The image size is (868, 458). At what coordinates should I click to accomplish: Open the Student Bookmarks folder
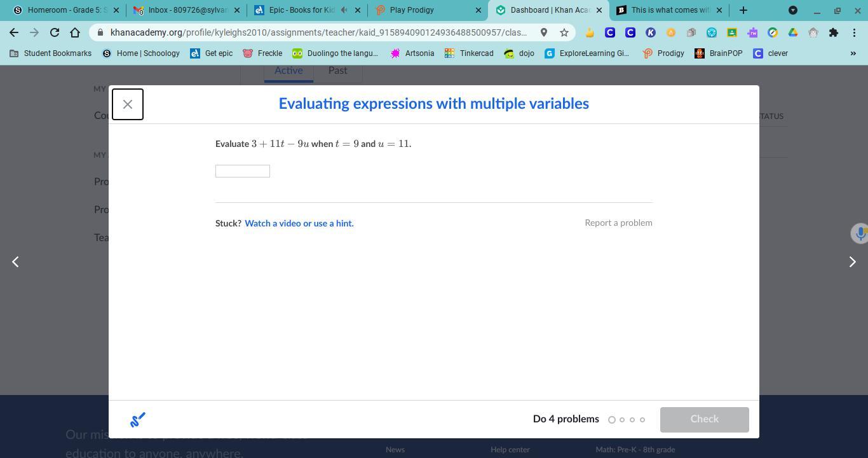tap(51, 53)
